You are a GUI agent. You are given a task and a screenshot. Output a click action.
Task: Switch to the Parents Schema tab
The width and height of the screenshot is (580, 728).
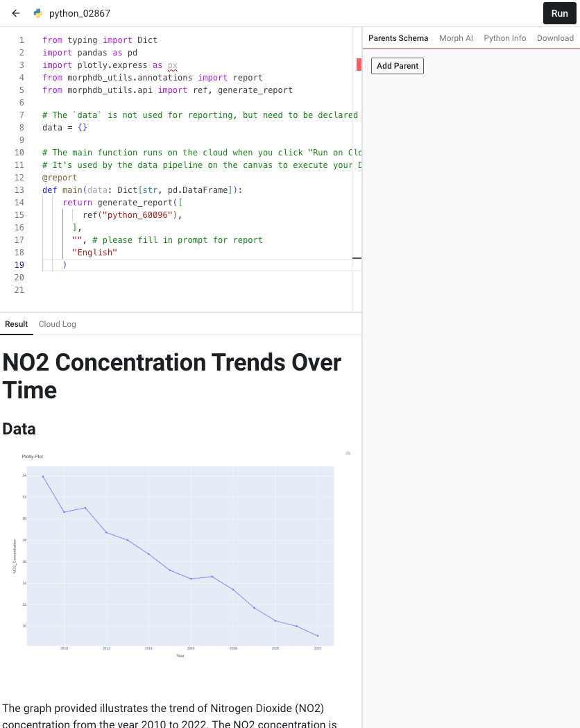(x=398, y=38)
